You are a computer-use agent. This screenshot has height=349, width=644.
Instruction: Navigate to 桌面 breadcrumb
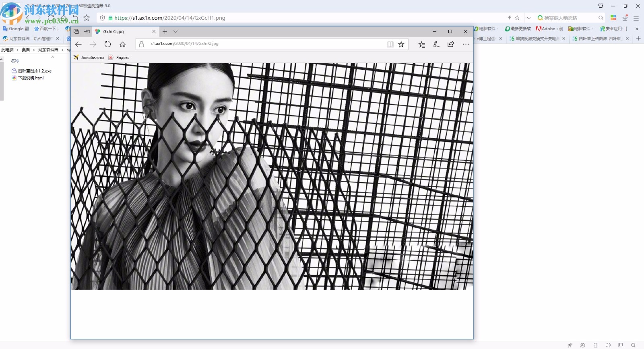26,50
